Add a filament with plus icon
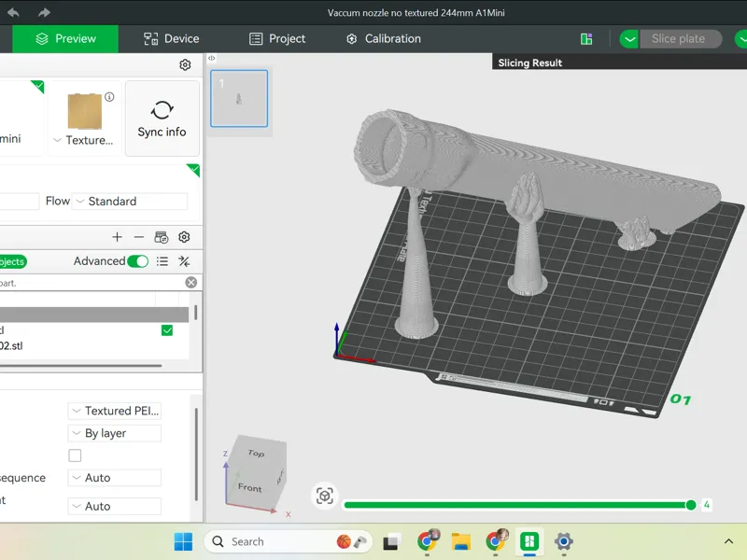This screenshot has width=747, height=560. (117, 237)
